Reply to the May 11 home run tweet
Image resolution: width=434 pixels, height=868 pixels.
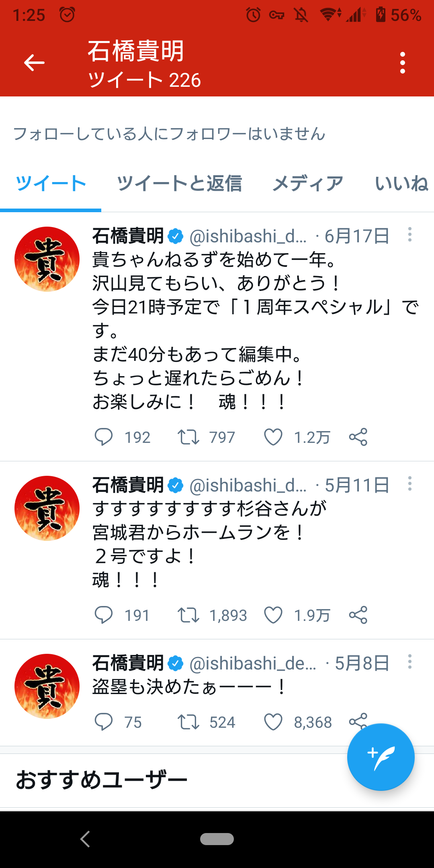104,615
